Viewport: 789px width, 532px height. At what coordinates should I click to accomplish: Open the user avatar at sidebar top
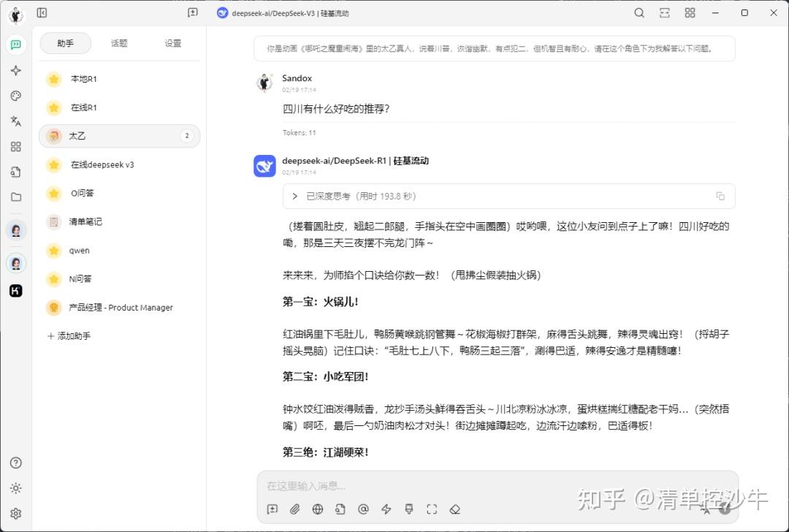point(15,15)
